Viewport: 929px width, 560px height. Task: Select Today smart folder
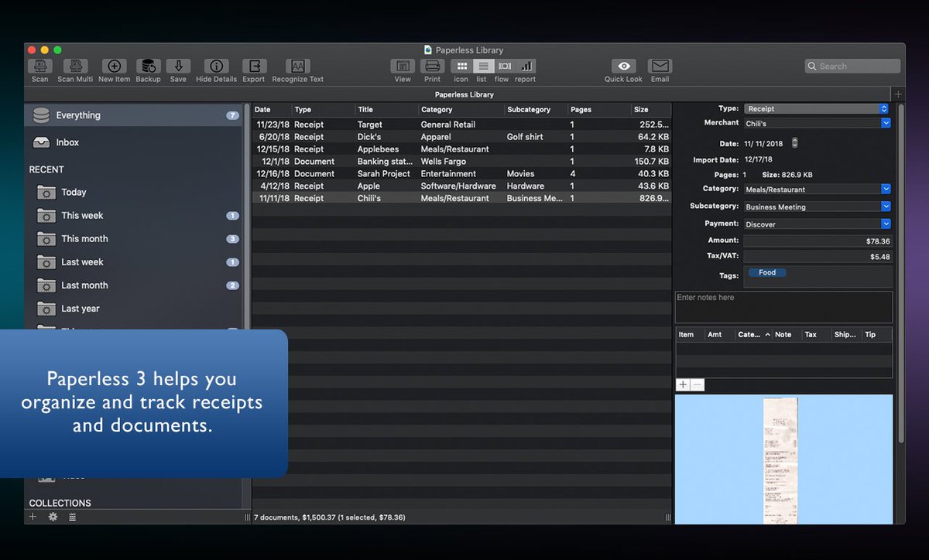[133, 193]
